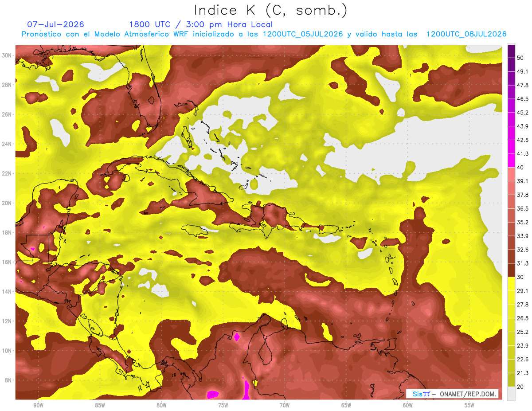
Task: Click the longitude label "55W"
Action: (x=469, y=405)
